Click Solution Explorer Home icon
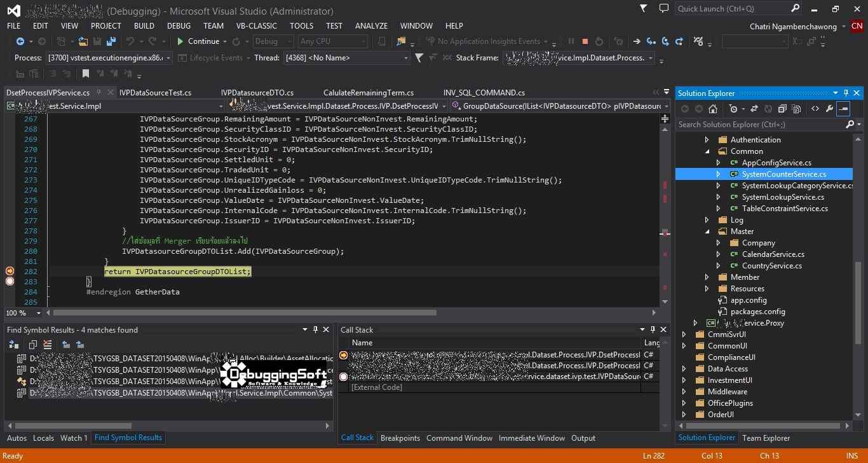Screen dimensions: 868x463 (x=713, y=109)
